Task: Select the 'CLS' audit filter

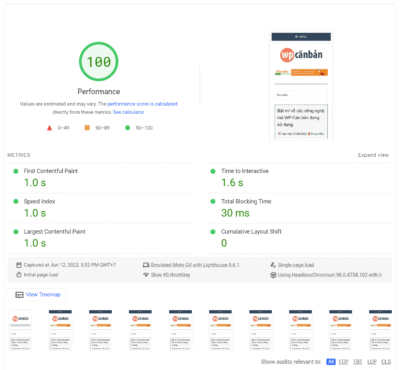Action: click(x=386, y=362)
